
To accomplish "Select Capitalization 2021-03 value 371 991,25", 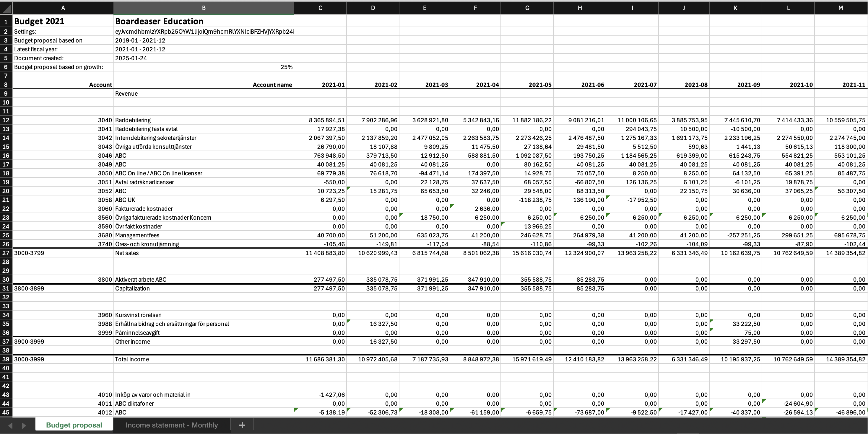I will click(424, 288).
